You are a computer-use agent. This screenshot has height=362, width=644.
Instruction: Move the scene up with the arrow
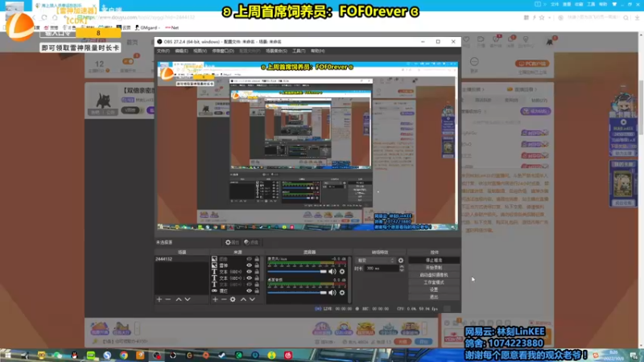click(179, 299)
